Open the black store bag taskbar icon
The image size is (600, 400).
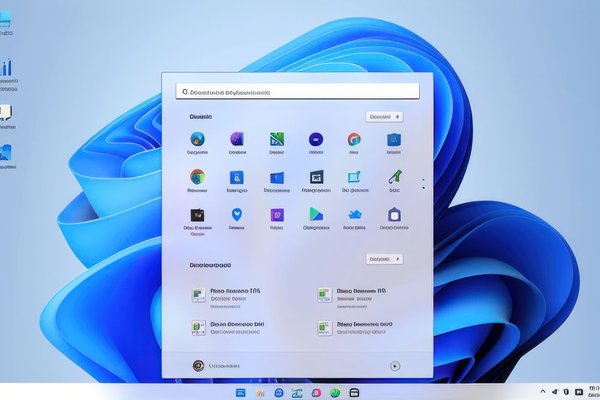pyautogui.click(x=354, y=392)
